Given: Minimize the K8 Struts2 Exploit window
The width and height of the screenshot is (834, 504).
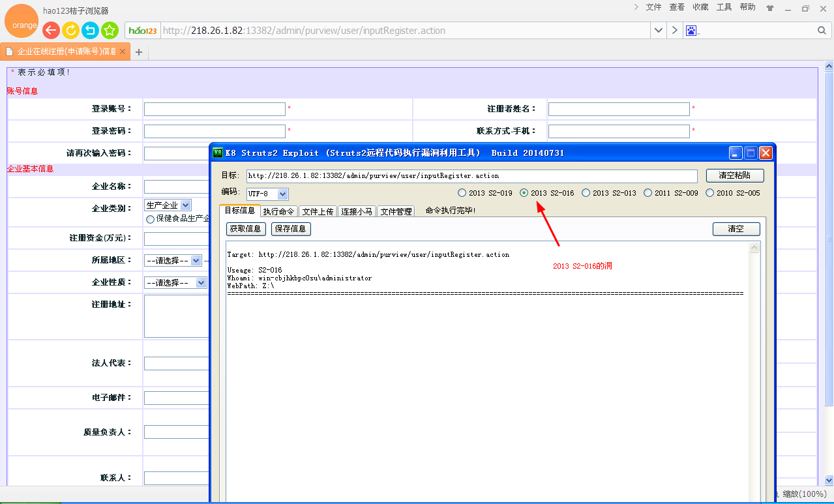Looking at the screenshot, I should 736,153.
